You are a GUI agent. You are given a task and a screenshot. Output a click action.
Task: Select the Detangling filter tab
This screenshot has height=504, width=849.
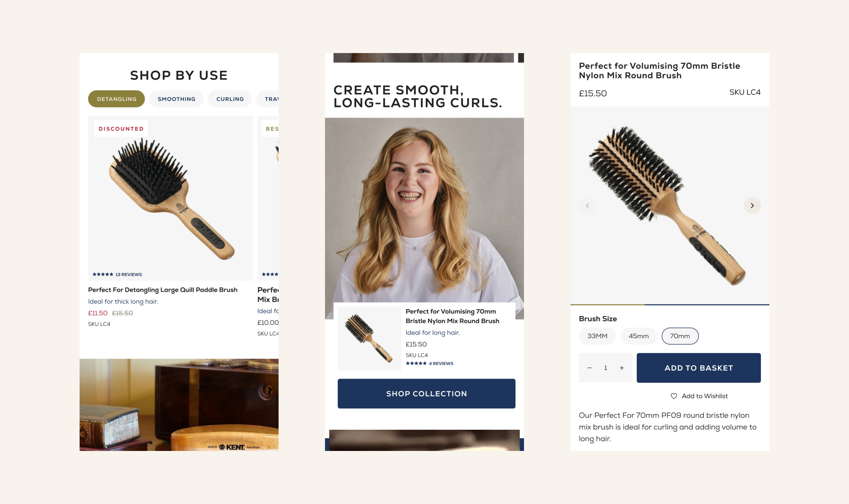116,99
